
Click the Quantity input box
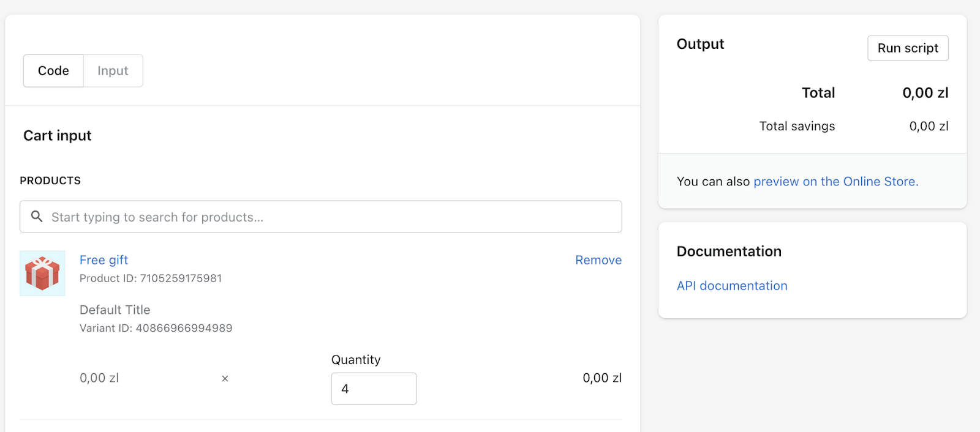pyautogui.click(x=374, y=389)
